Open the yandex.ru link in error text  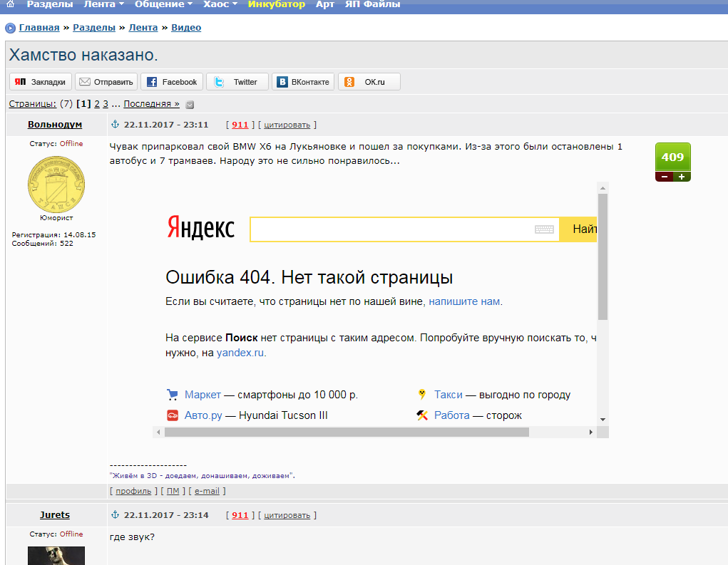click(240, 353)
